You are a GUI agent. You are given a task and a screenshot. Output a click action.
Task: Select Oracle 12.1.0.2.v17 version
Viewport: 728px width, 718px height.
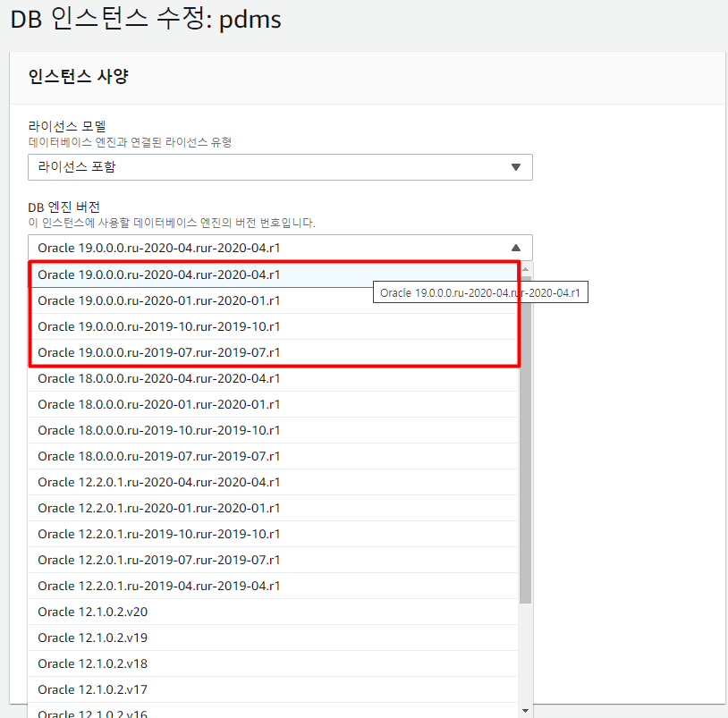(x=273, y=690)
